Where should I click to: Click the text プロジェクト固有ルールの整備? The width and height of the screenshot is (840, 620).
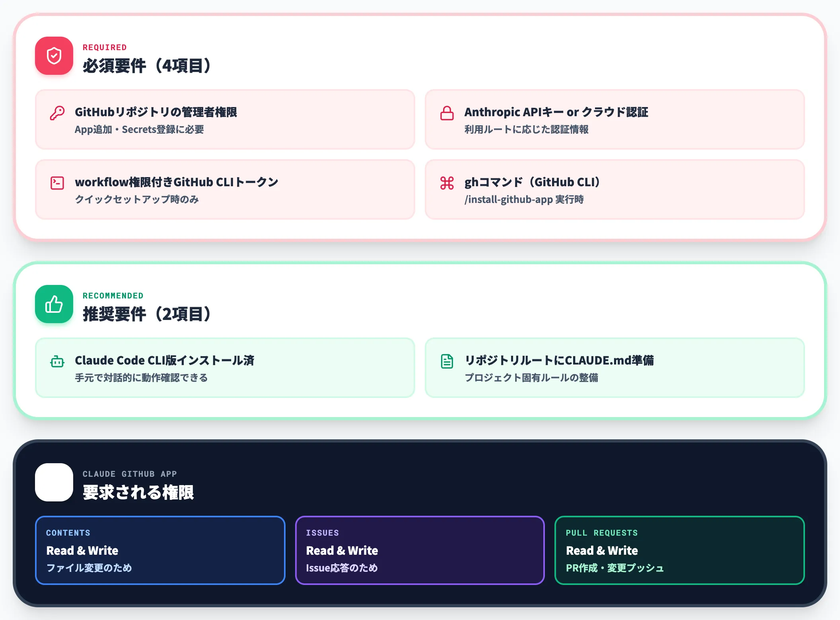531,378
